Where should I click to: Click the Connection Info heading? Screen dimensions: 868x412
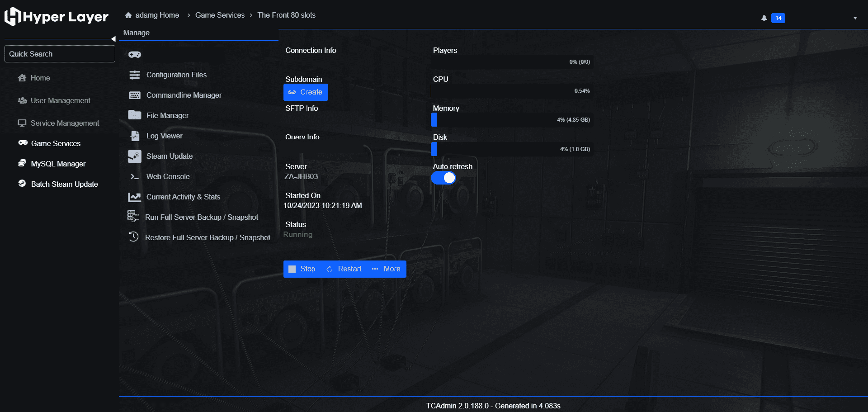coord(311,51)
